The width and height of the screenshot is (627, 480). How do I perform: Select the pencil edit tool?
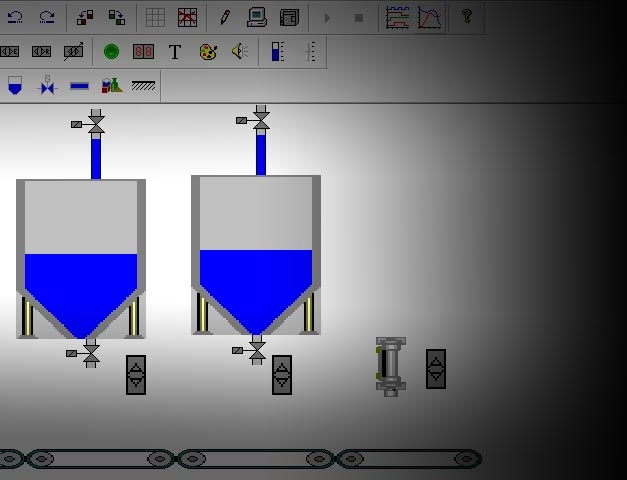224,17
